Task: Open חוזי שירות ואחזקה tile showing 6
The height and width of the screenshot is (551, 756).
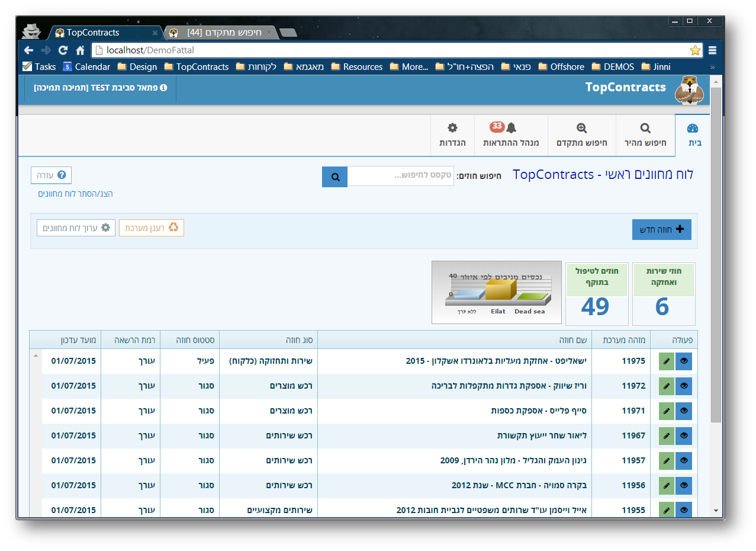Action: [664, 294]
